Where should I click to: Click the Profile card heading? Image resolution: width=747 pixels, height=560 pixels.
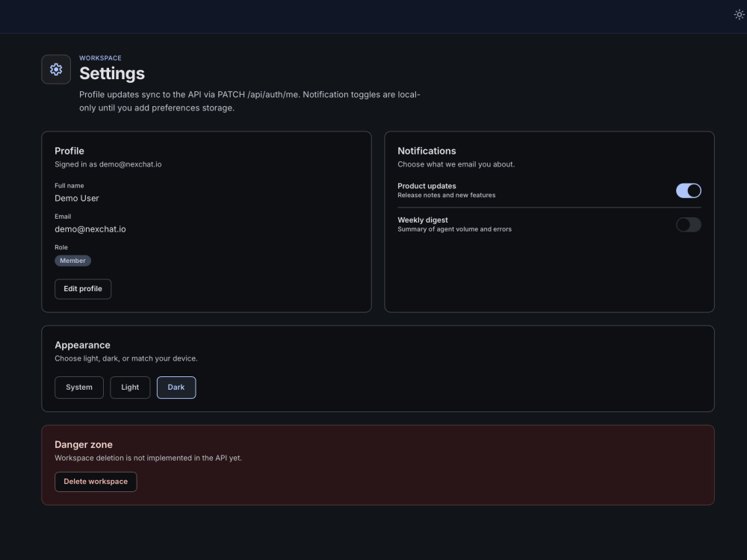[69, 151]
